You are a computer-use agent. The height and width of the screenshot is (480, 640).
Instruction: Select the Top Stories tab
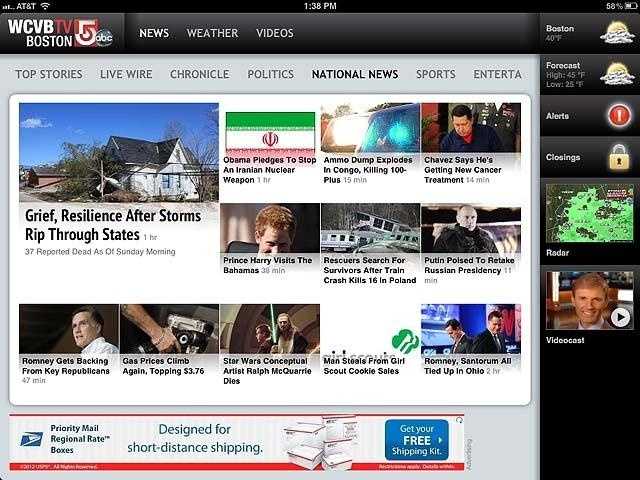click(49, 74)
